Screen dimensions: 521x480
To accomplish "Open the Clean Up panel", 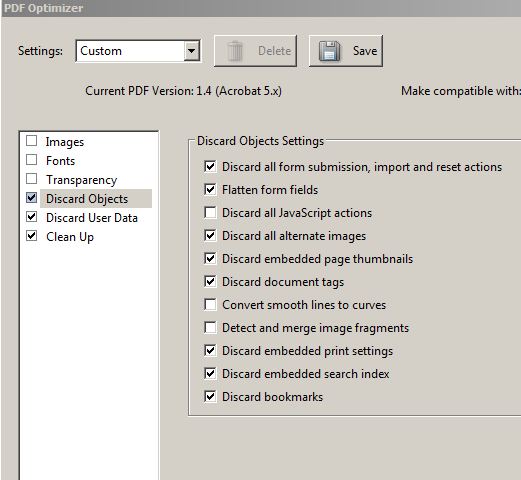I will coord(70,237).
